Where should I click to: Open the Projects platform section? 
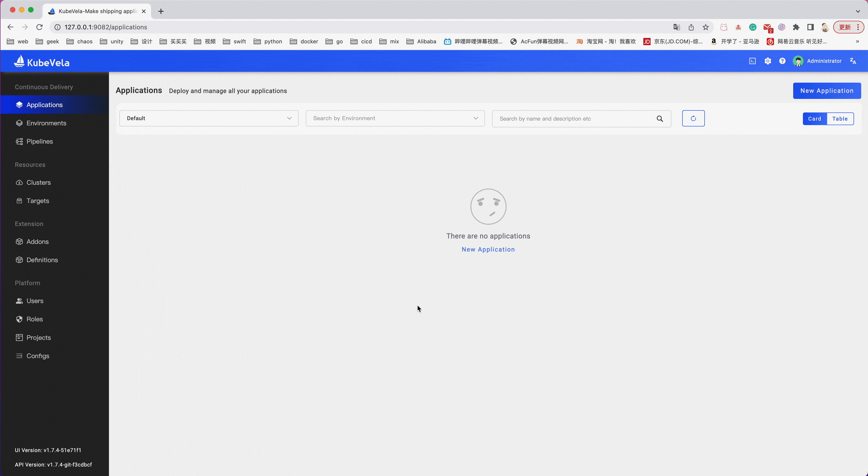point(39,337)
